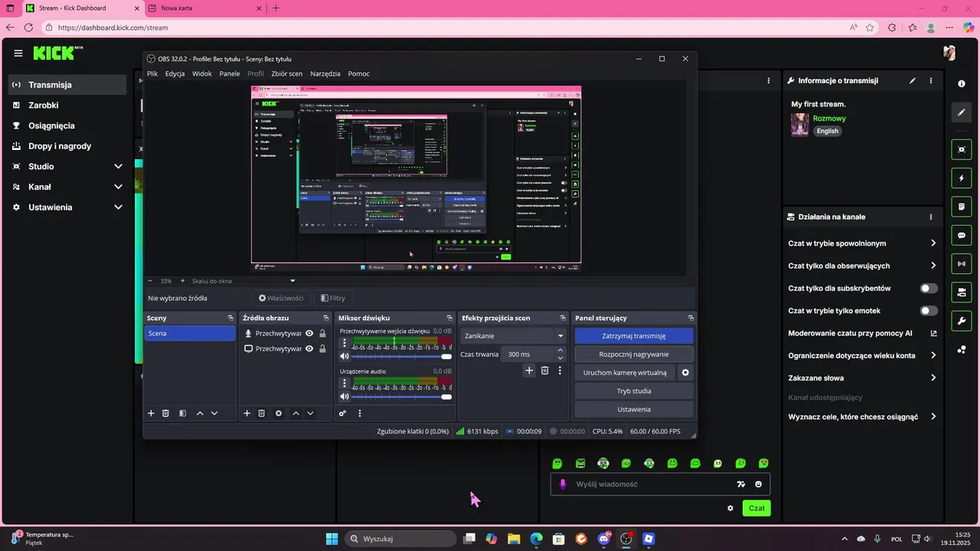Open Ustawienia button in Panel sterujący
Screen dimensions: 980x551
point(634,409)
